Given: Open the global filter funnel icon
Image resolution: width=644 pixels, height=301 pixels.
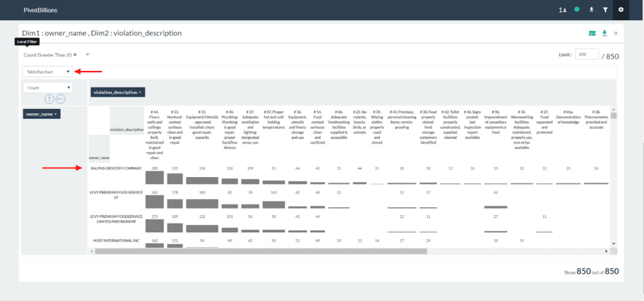Looking at the screenshot, I should point(605,9).
